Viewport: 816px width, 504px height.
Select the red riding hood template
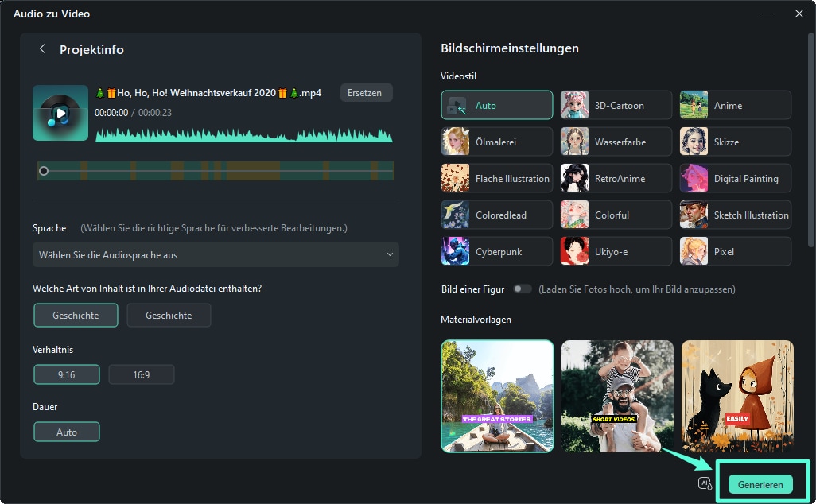pyautogui.click(x=737, y=396)
